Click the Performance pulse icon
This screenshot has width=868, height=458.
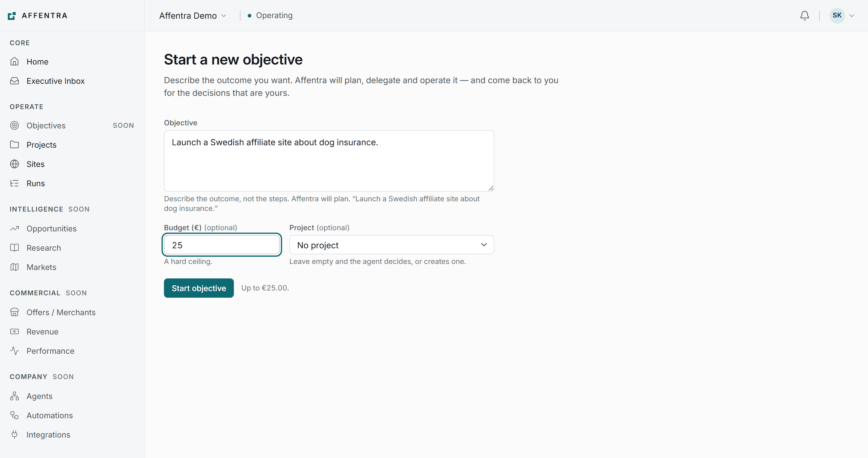tap(14, 351)
